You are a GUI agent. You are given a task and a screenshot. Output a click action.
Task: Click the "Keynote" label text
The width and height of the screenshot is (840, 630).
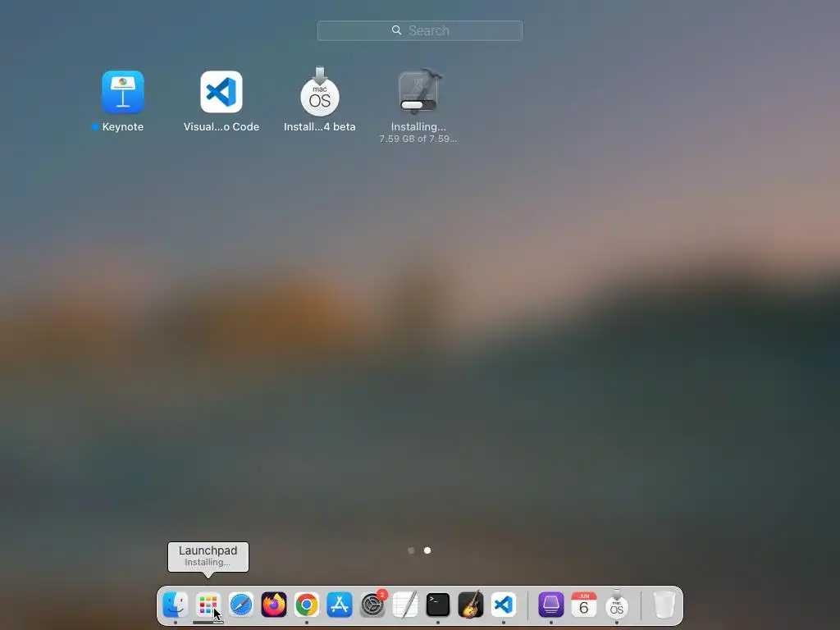coord(123,127)
